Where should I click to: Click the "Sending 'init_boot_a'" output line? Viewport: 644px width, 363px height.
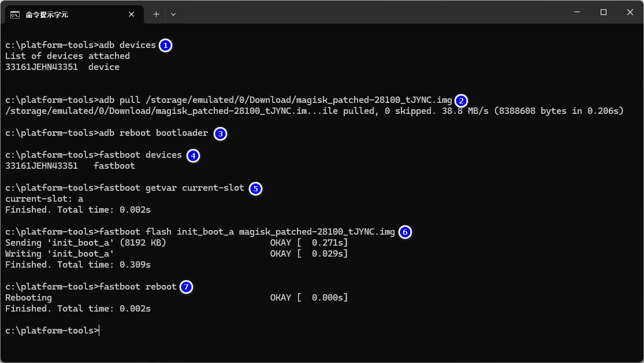click(85, 243)
